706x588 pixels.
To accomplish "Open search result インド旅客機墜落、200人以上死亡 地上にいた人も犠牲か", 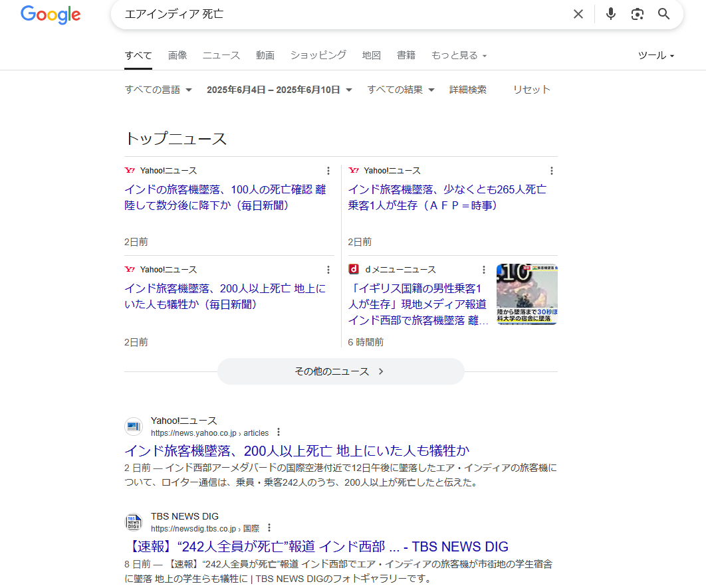I will [x=296, y=450].
